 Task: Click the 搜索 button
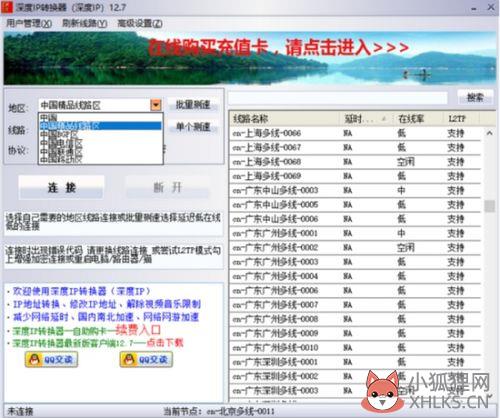click(x=475, y=97)
